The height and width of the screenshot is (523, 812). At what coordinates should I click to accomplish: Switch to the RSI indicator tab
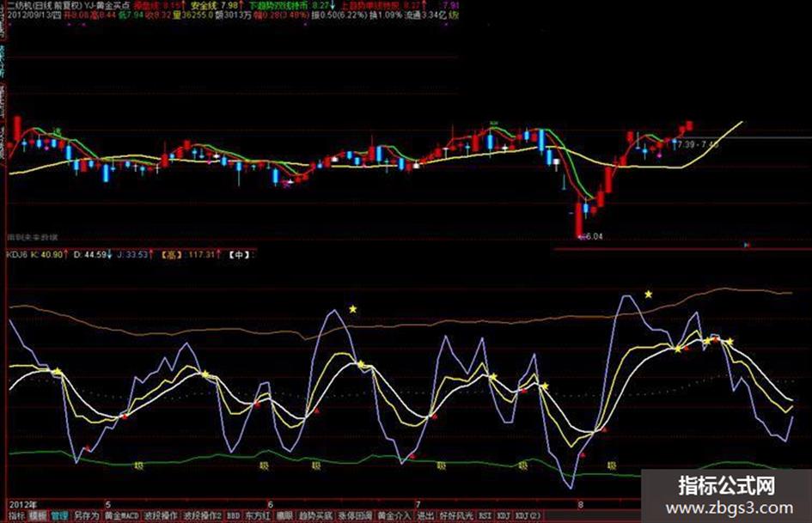[485, 516]
